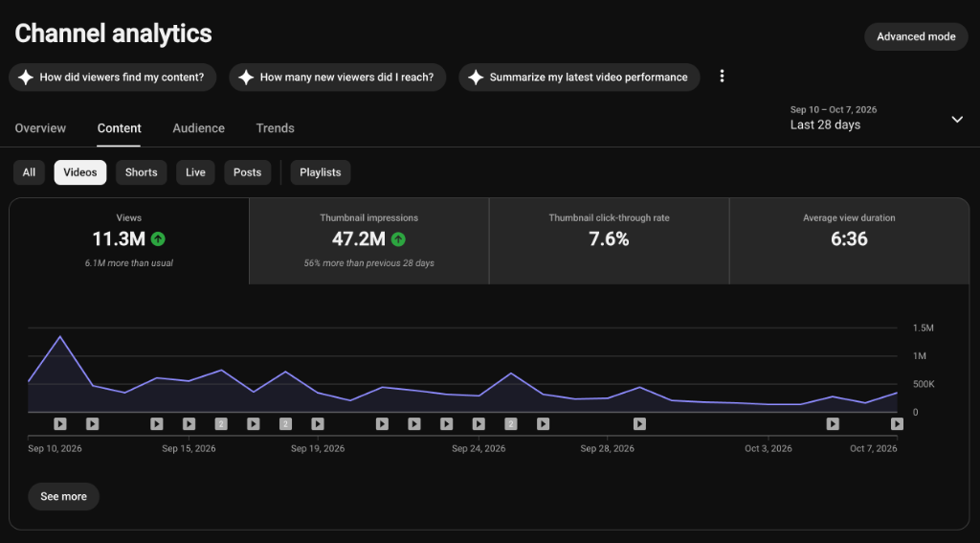Open the Audience tab
The width and height of the screenshot is (980, 543).
pos(199,128)
